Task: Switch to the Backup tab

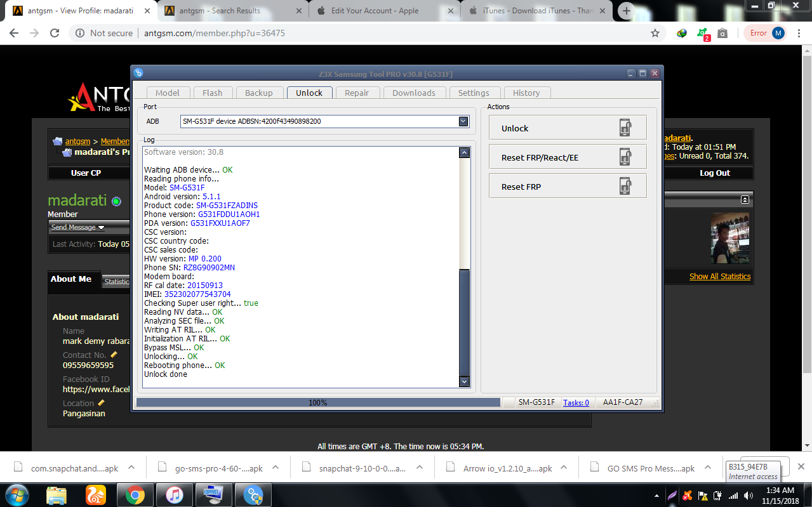Action: 259,93
